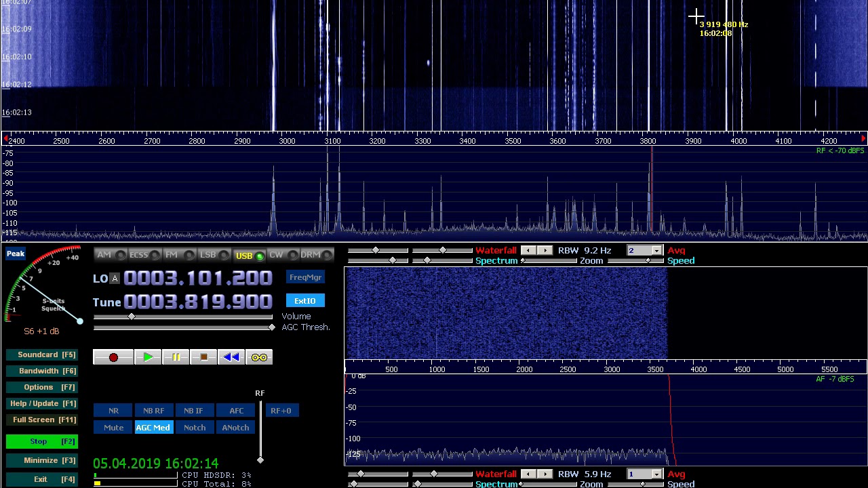Click the date and time 05.04.2019 16:02:14
Viewport: 868px width, 488px height.
156,464
